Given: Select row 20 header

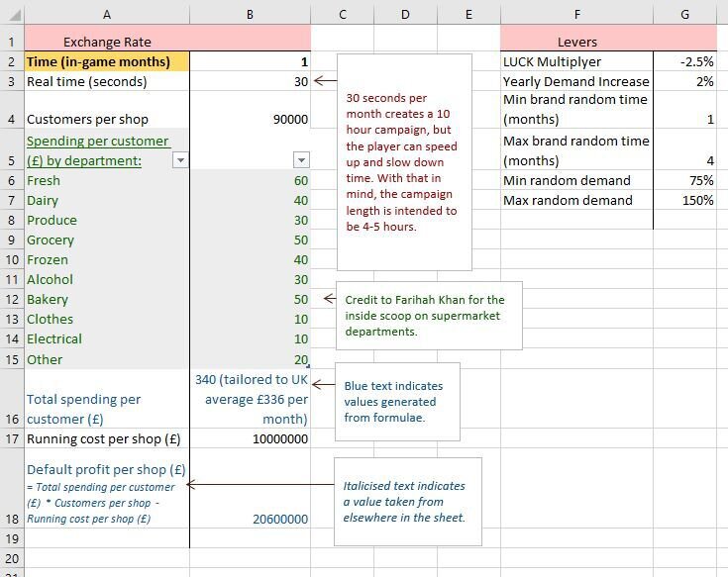Looking at the screenshot, I should coord(12,558).
